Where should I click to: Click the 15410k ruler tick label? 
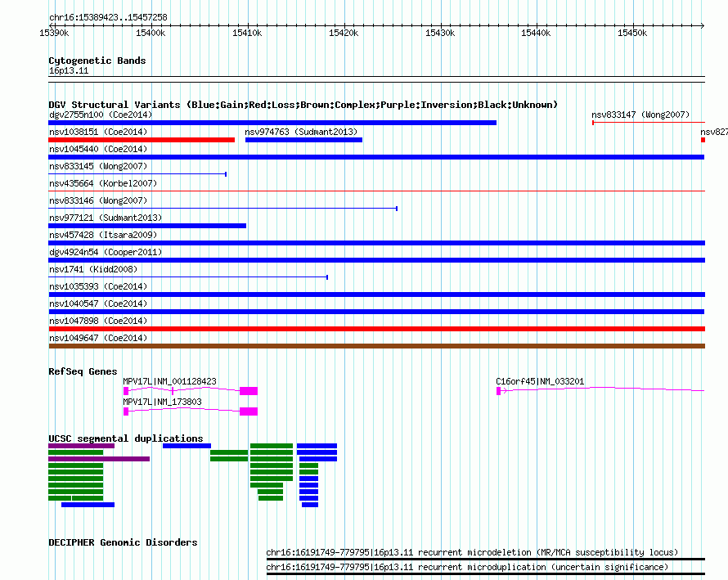click(x=247, y=33)
